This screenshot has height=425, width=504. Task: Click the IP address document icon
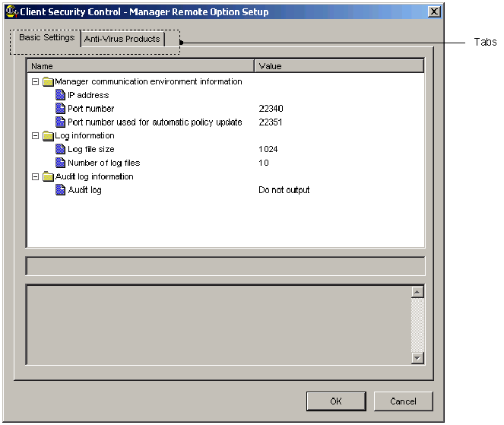pyautogui.click(x=60, y=95)
